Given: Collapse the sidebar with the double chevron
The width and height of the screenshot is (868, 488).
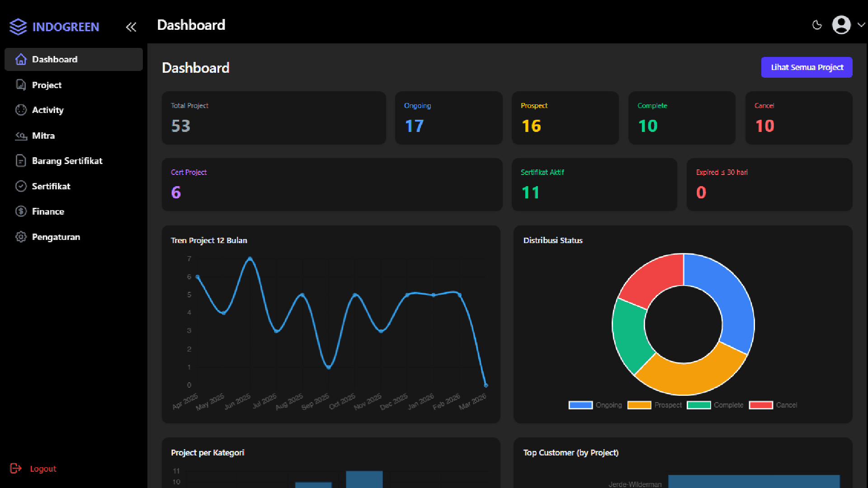Looking at the screenshot, I should [x=131, y=27].
